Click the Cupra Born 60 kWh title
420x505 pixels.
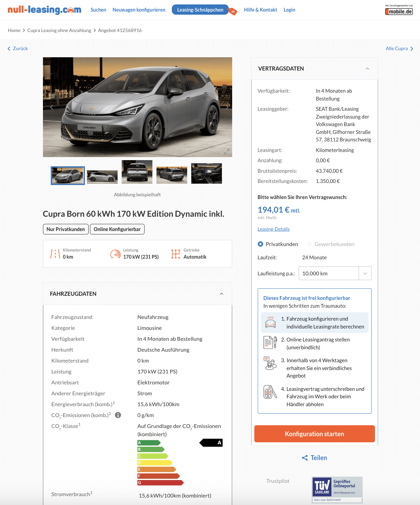click(x=134, y=214)
